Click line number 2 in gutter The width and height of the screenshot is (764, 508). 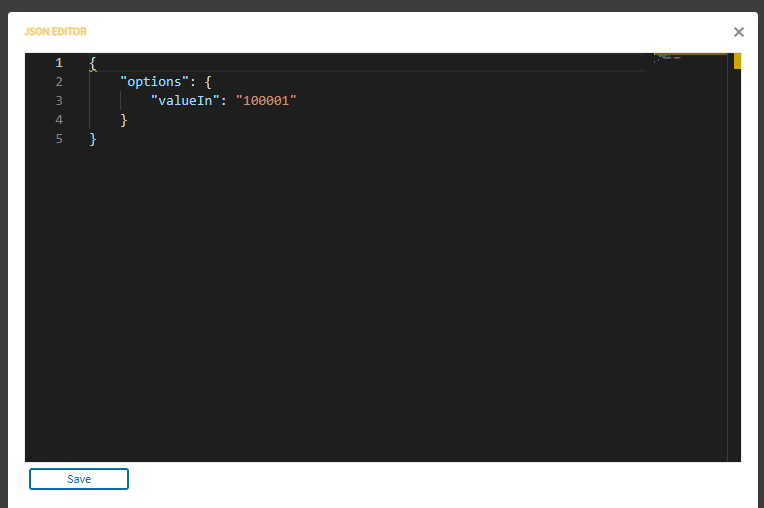(x=59, y=81)
